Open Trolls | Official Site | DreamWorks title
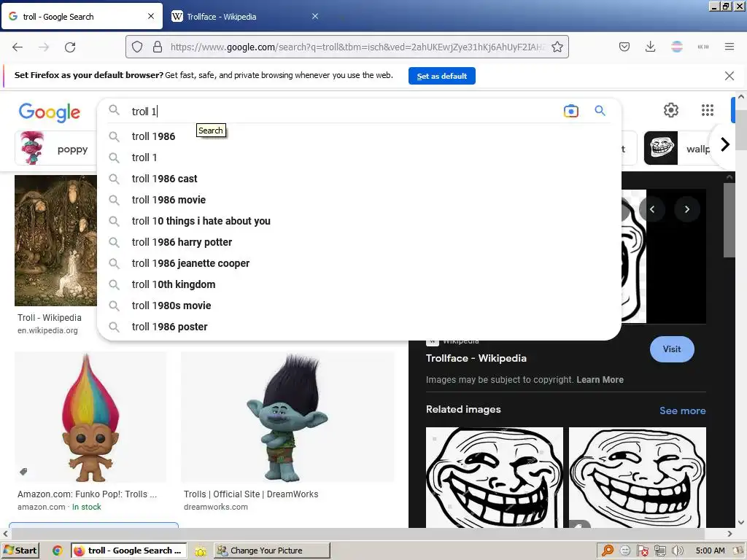Image resolution: width=747 pixels, height=560 pixels. (251, 494)
